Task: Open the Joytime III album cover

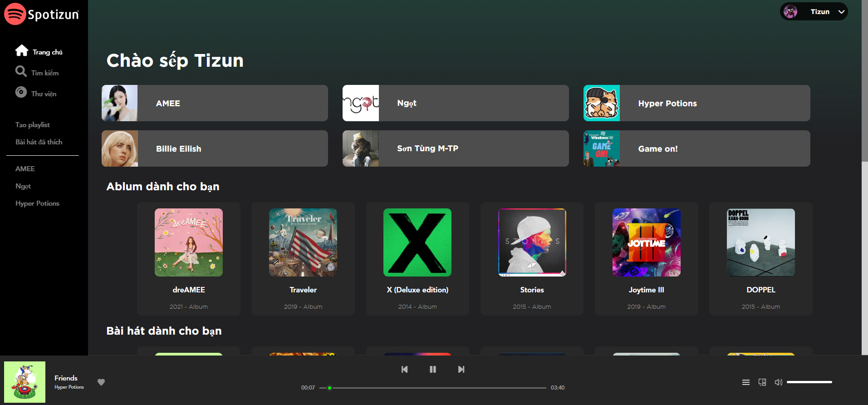Action: [x=647, y=242]
